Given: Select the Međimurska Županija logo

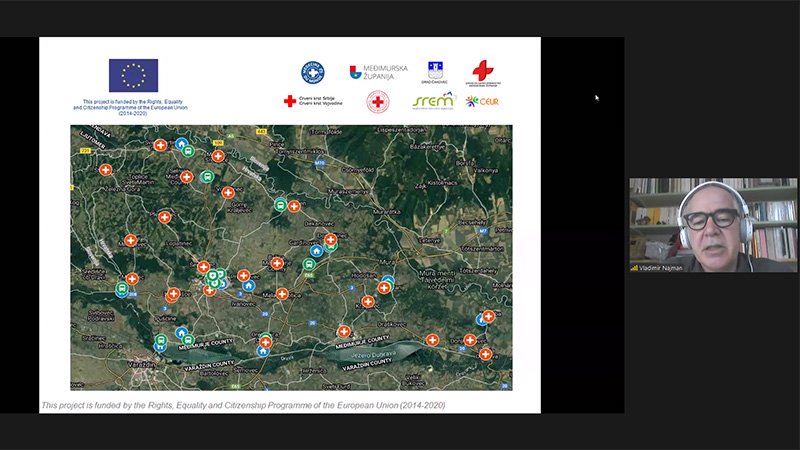Looking at the screenshot, I should [379, 72].
